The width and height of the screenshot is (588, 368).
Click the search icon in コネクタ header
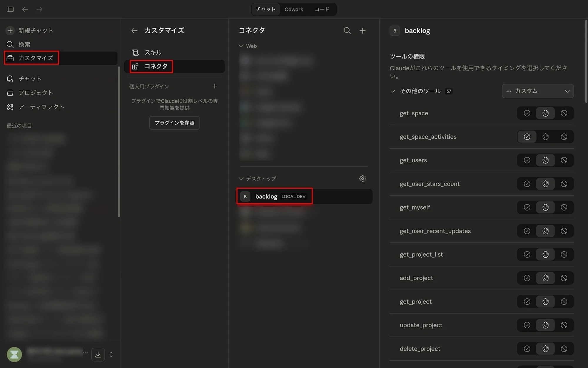coord(347,31)
